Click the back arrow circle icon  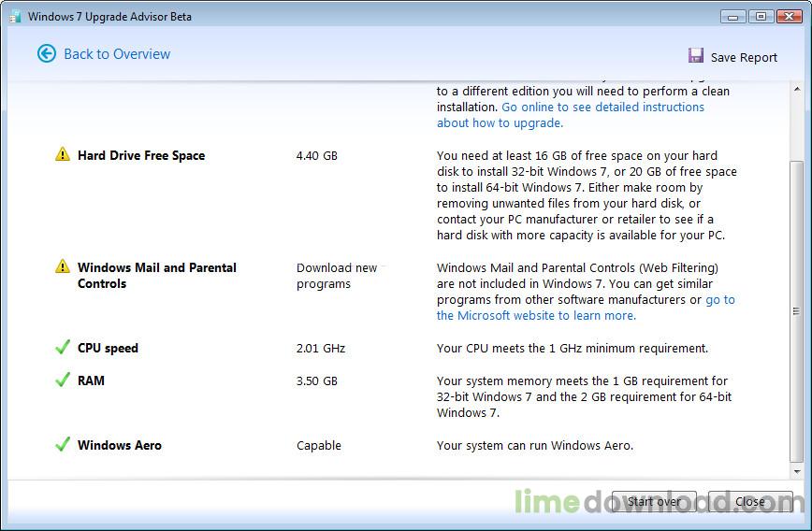point(47,53)
